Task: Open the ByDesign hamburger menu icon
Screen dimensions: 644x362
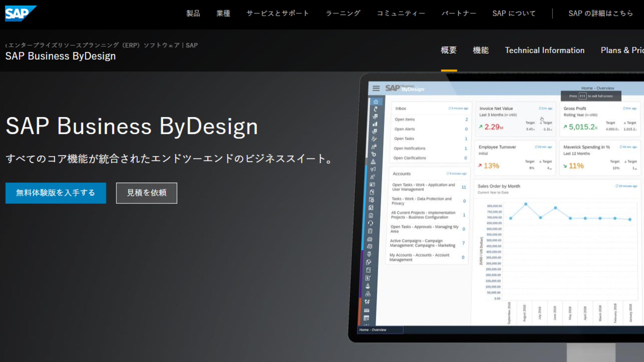Action: pos(376,88)
